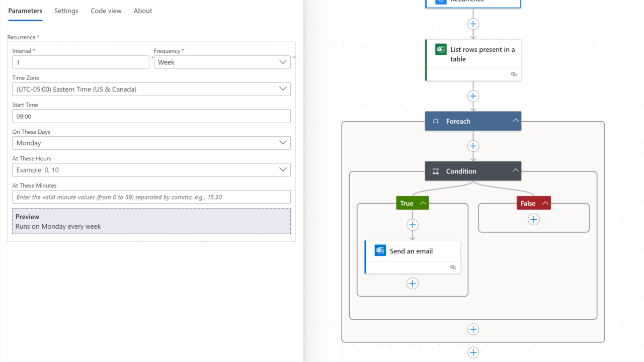The image size is (644, 362).
Task: Add an action between Foreach and Condition
Action: click(473, 146)
